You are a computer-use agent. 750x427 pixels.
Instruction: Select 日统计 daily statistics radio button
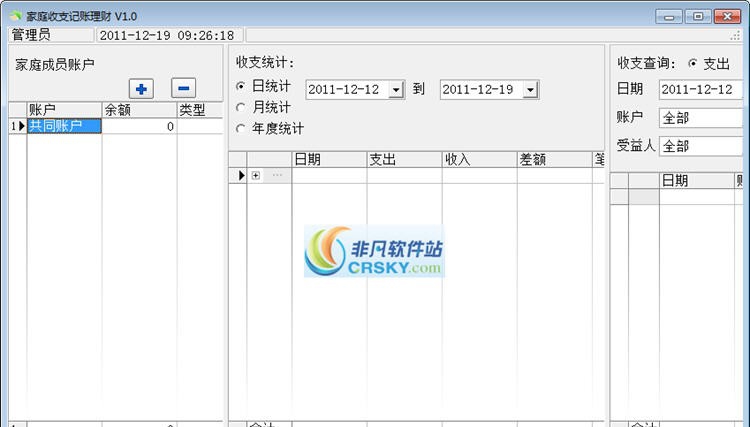click(241, 86)
